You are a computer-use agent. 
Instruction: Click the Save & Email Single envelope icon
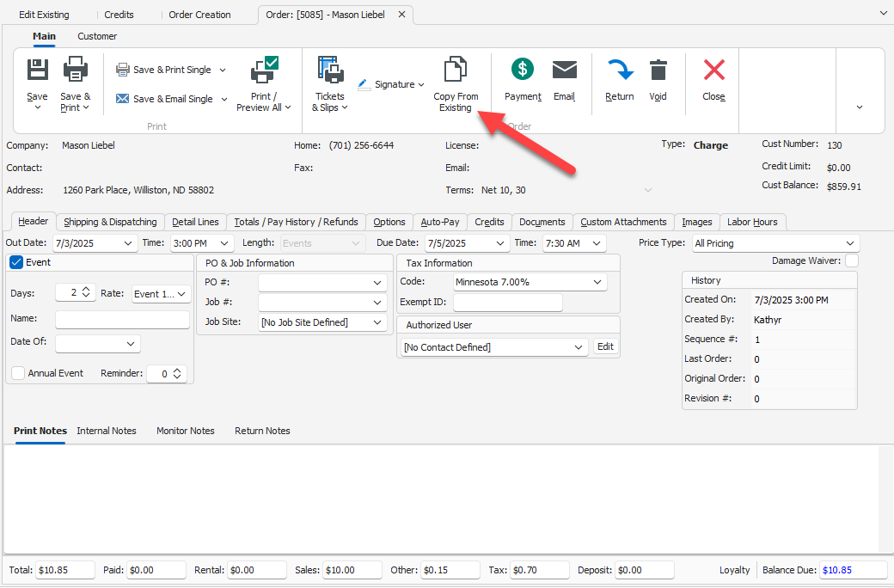click(x=123, y=99)
